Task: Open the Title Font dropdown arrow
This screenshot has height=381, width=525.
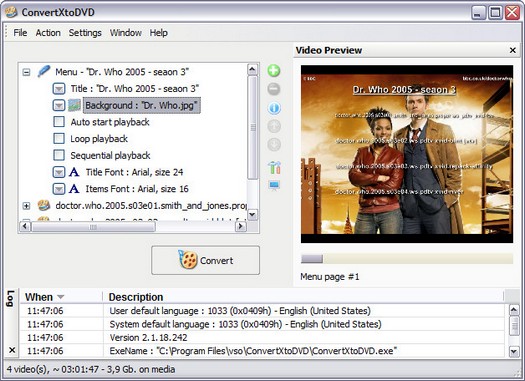Action: click(x=59, y=172)
